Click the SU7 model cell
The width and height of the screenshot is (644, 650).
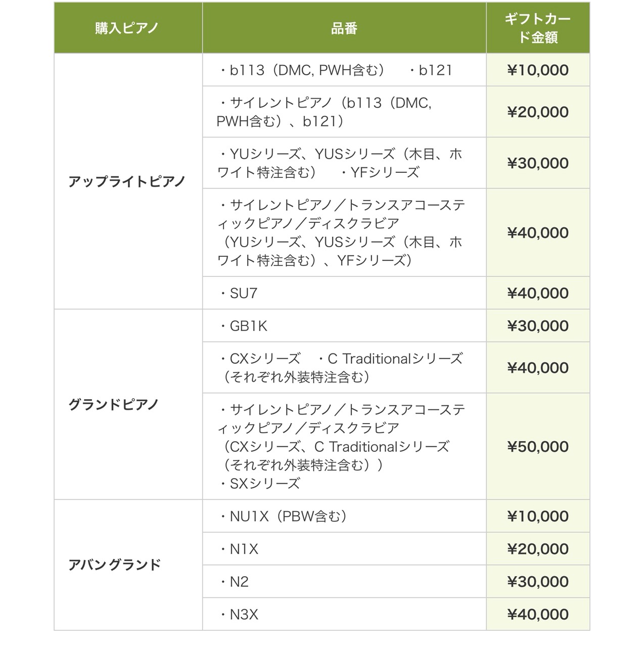pyautogui.click(x=344, y=293)
